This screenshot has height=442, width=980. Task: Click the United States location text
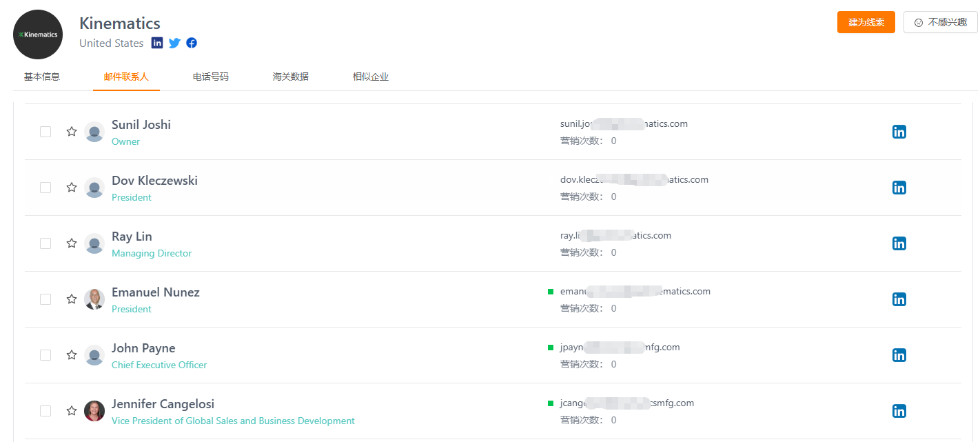(x=112, y=43)
